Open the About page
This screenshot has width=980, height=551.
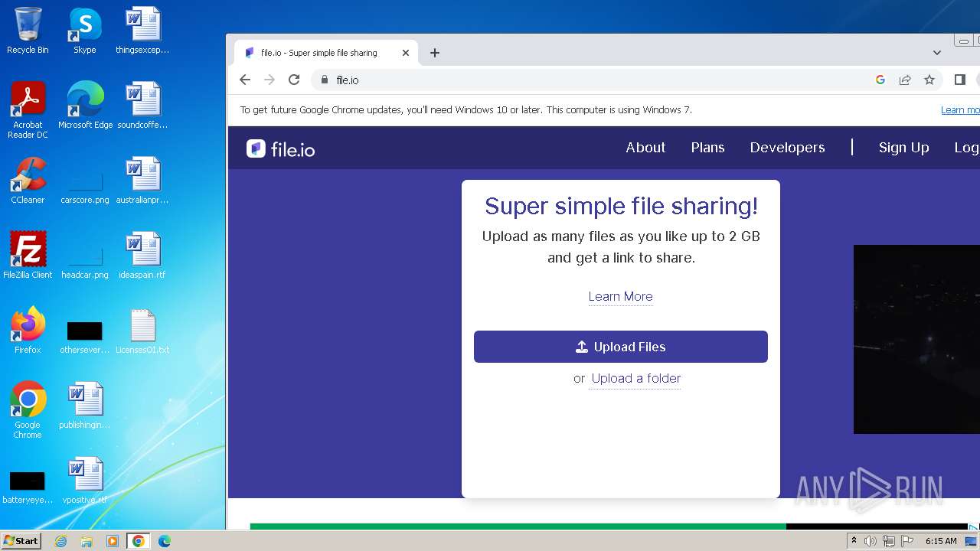point(645,148)
